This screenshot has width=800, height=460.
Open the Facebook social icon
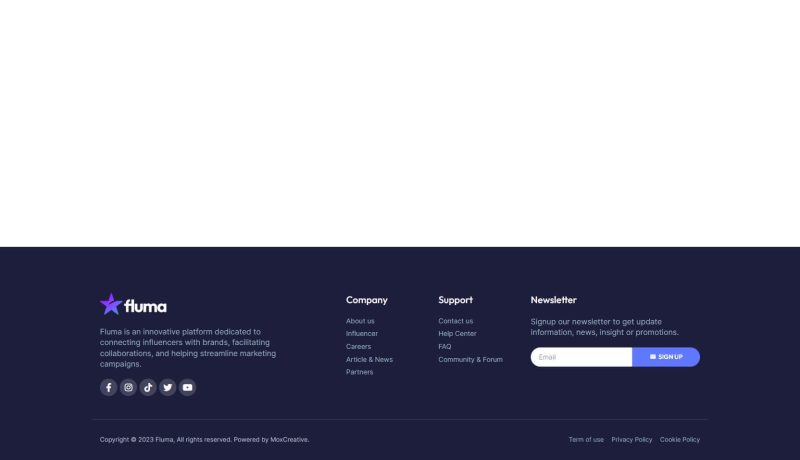(109, 387)
